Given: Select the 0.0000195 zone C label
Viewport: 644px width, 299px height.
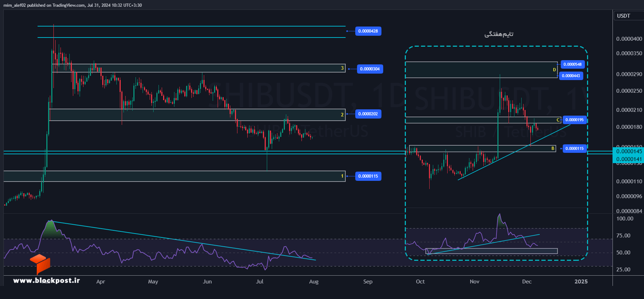Looking at the screenshot, I should coord(574,120).
